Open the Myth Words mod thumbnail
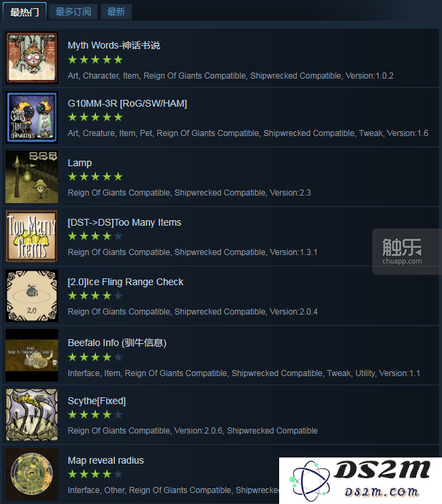Image resolution: width=442 pixels, height=504 pixels. click(x=32, y=58)
